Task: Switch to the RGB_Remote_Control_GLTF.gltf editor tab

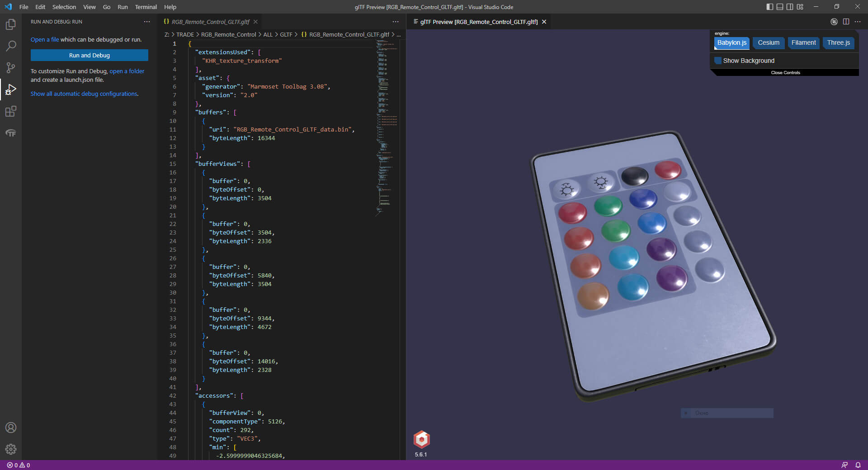Action: pyautogui.click(x=210, y=22)
